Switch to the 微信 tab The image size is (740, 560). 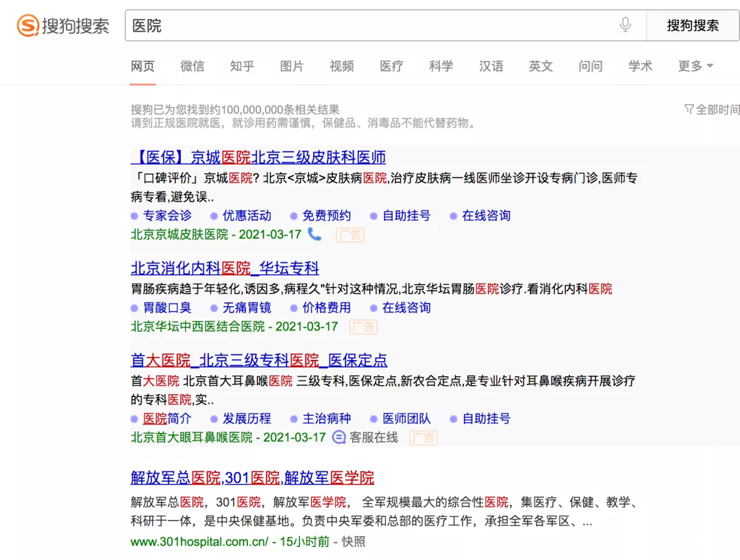tap(192, 66)
